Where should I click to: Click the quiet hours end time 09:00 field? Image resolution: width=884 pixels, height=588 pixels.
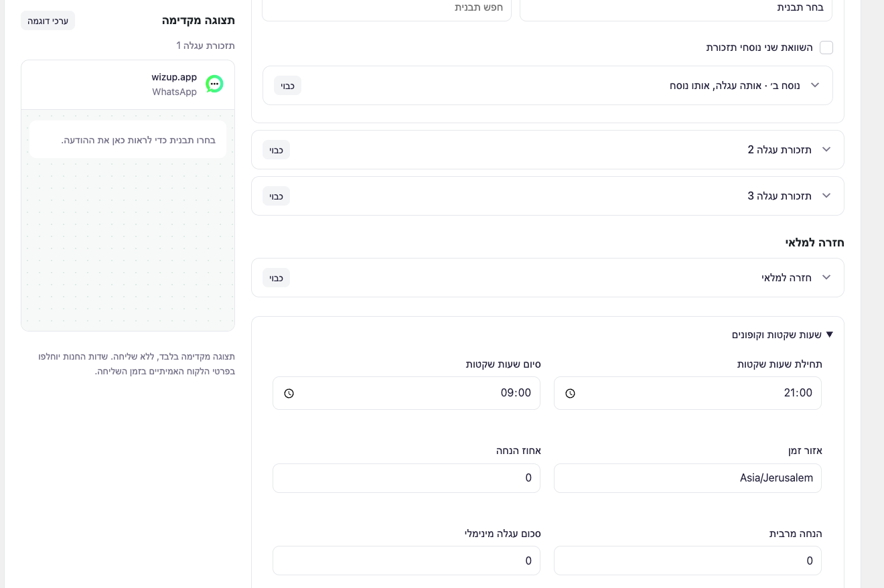[x=407, y=393]
